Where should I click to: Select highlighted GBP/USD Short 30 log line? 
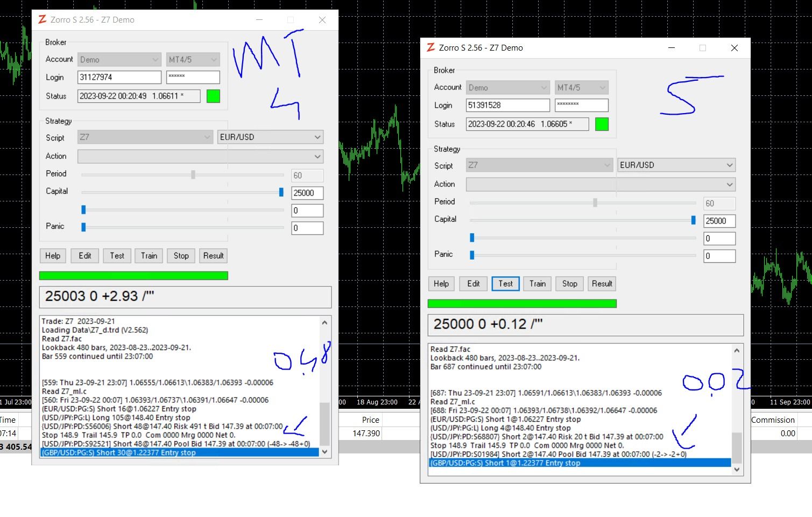pos(180,452)
